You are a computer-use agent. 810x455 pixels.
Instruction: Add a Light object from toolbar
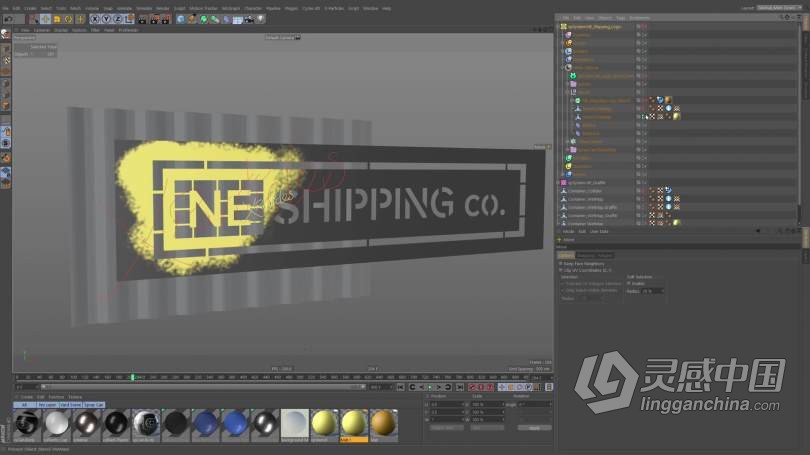(260, 19)
